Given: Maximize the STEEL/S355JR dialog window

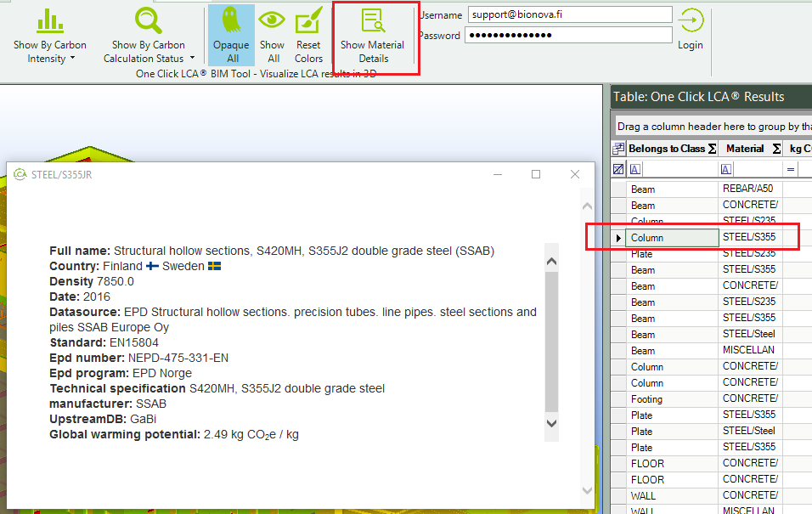Looking at the screenshot, I should pyautogui.click(x=536, y=174).
